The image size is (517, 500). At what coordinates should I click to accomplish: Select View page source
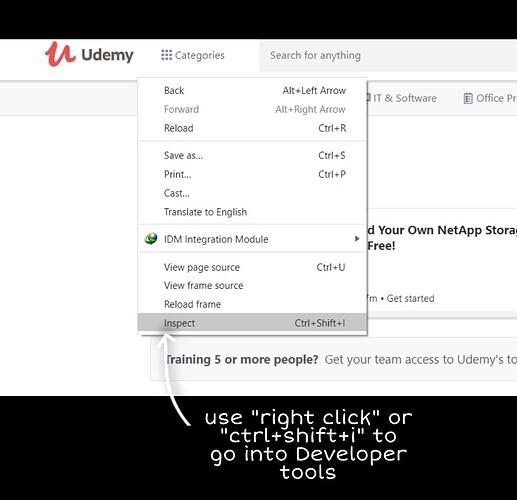252,267
